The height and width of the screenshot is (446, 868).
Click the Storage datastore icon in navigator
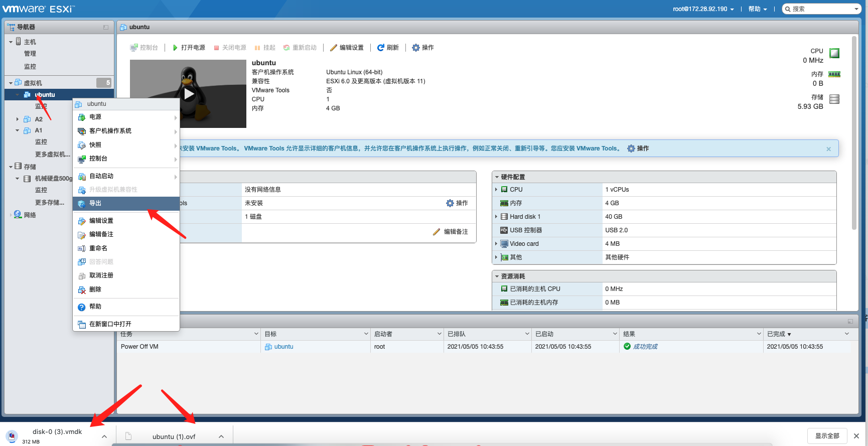tap(18, 167)
